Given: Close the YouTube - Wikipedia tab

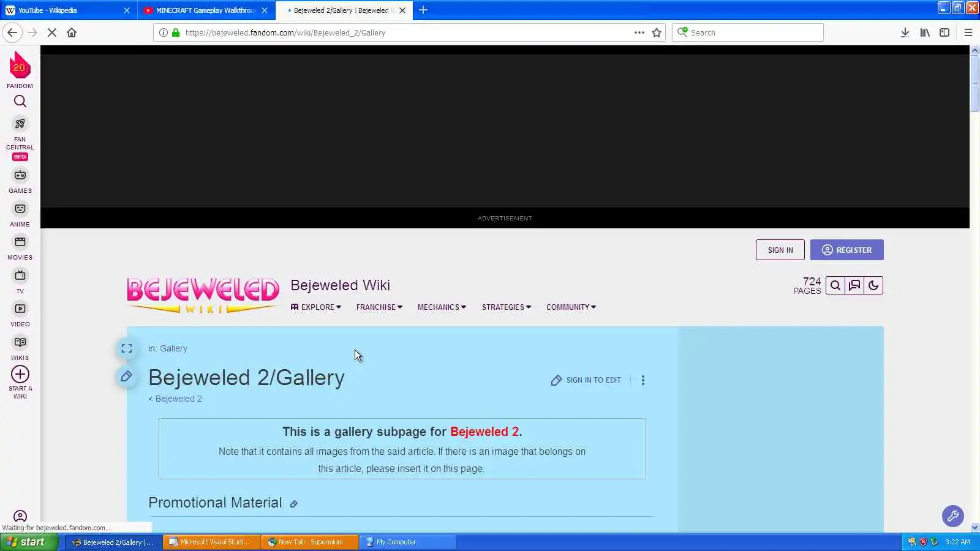Looking at the screenshot, I should coord(127,10).
